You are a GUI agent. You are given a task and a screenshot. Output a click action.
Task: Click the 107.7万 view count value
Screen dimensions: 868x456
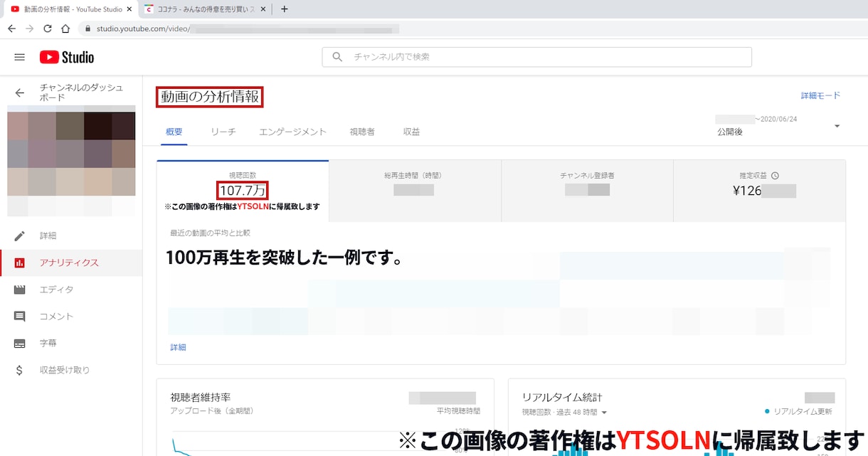coord(243,191)
